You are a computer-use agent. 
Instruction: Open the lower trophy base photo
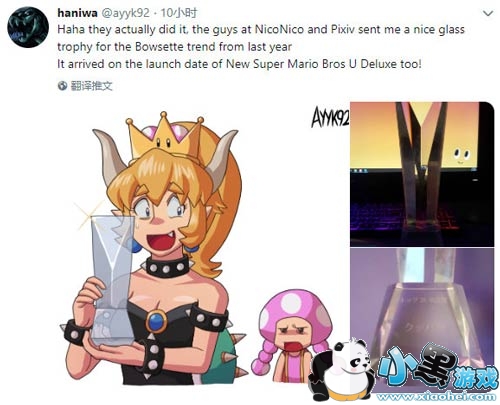coord(422,320)
